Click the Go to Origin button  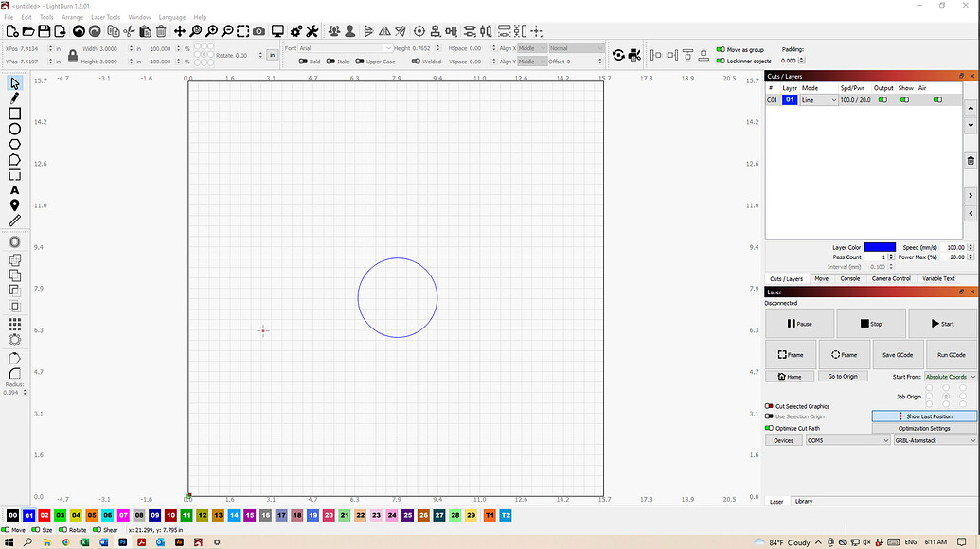[843, 376]
